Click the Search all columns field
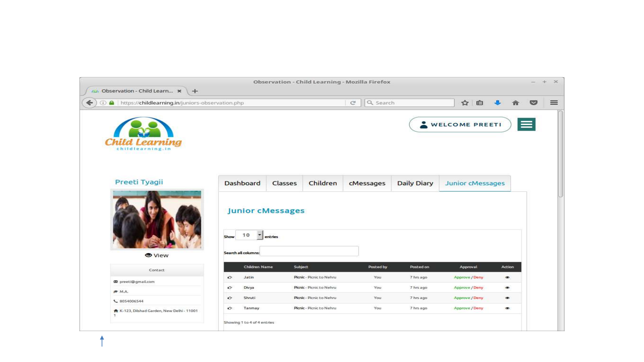Viewport: 644px width, 362px height. pyautogui.click(x=309, y=251)
